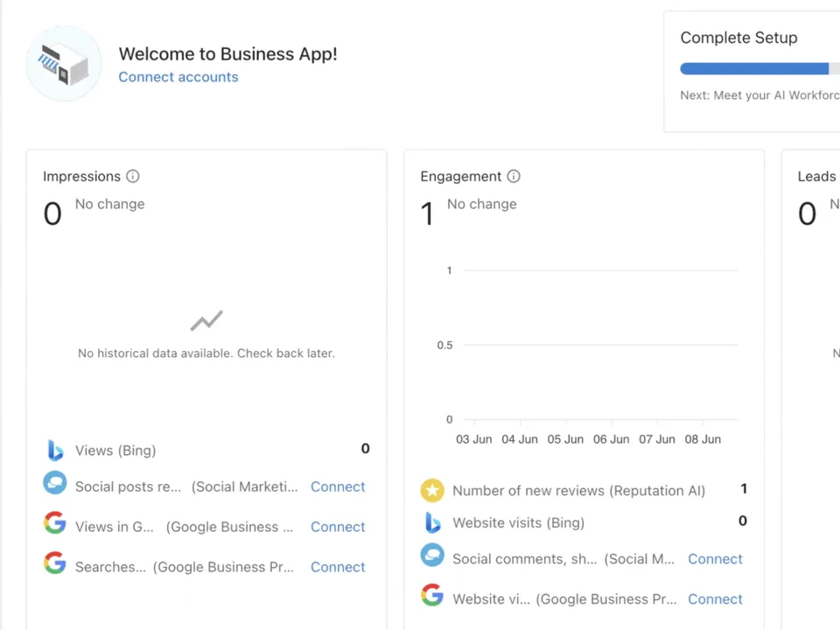Click the 'Social posts re...' row label
Screen dimensions: 840x630
point(128,487)
